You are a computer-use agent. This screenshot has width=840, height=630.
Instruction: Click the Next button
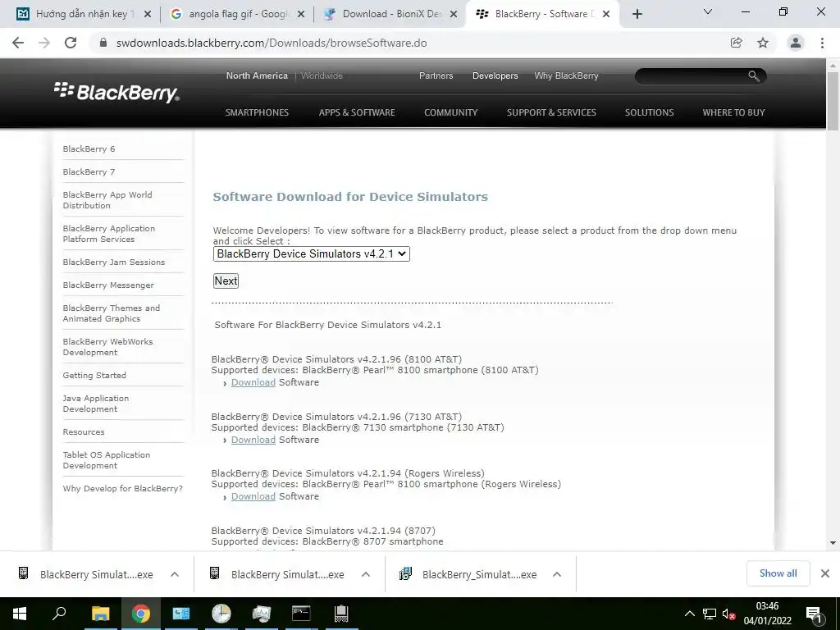[226, 281]
